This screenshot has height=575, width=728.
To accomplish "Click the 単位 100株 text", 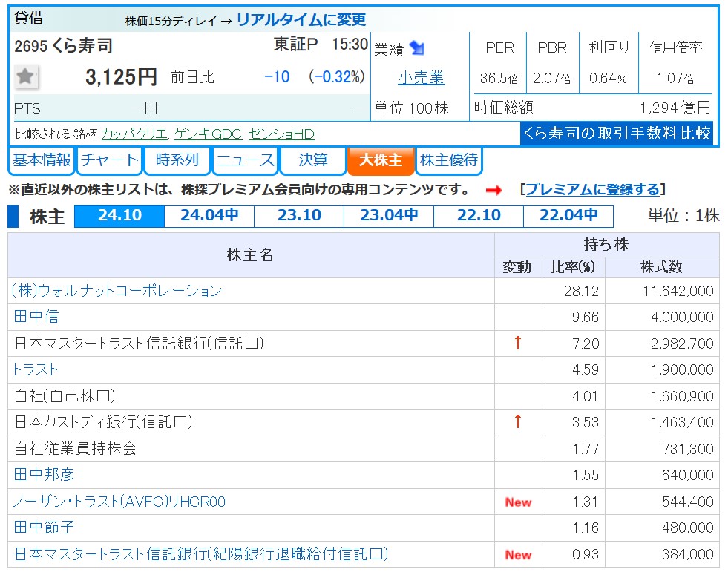I will (411, 108).
